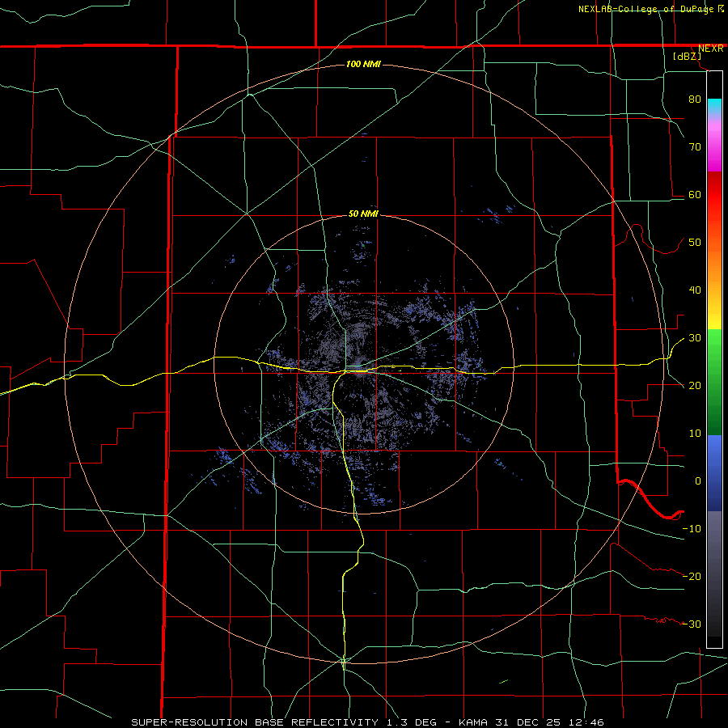Click the -20 dBZ scale value

click(x=692, y=576)
